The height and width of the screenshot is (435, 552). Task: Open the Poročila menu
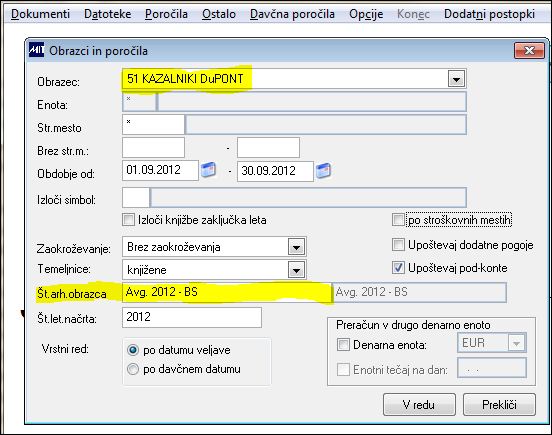click(166, 14)
